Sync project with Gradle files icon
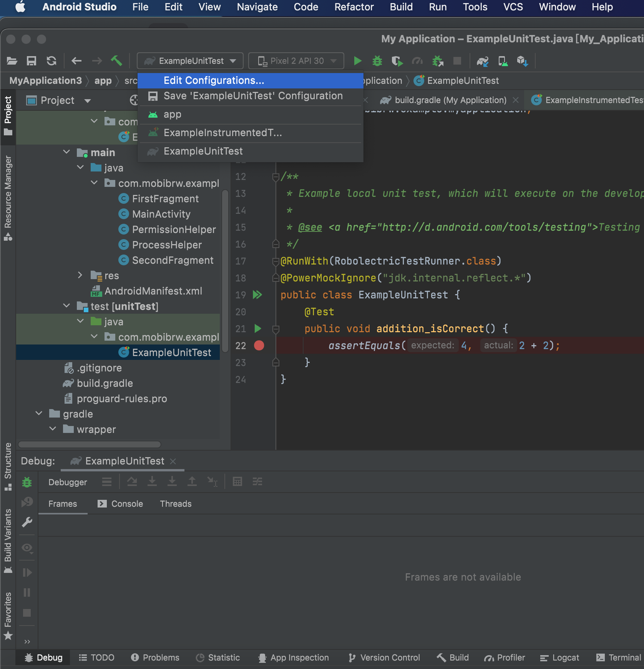 (x=483, y=61)
